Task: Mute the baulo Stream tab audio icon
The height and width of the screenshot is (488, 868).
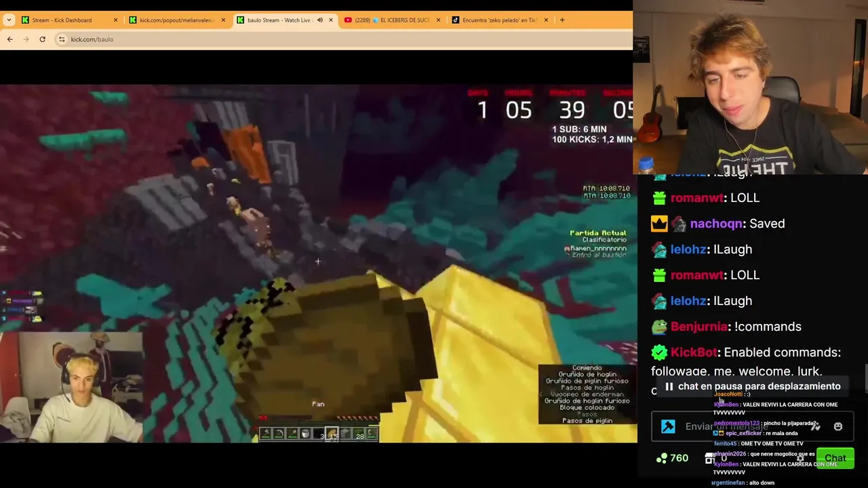Action: 319,20
